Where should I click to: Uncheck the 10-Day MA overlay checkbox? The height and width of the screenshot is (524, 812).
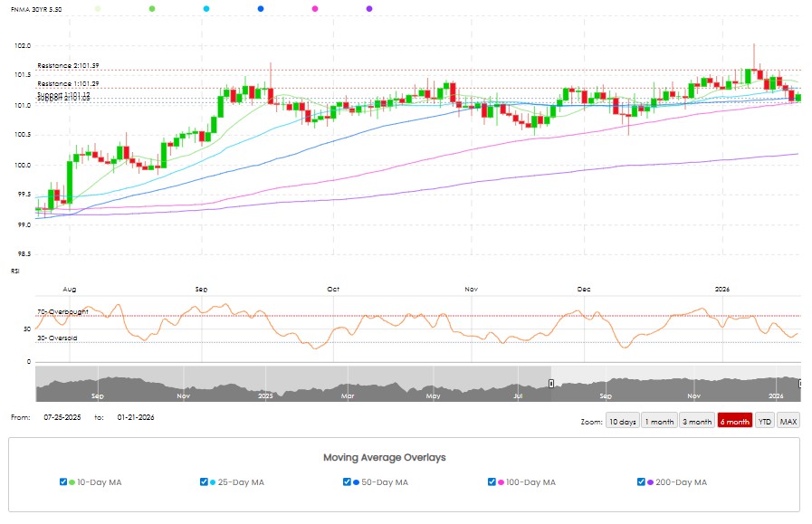63,482
